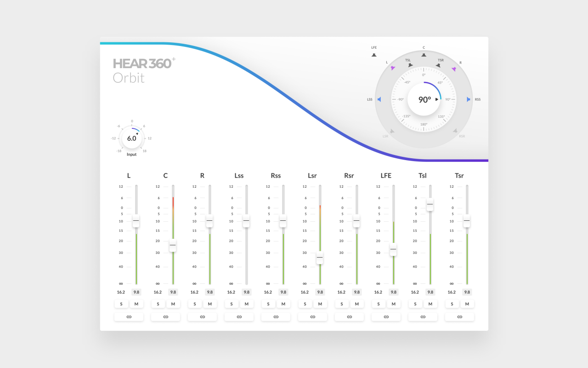Image resolution: width=588 pixels, height=368 pixels.
Task: Select the center C speaker icon
Action: coord(424,55)
